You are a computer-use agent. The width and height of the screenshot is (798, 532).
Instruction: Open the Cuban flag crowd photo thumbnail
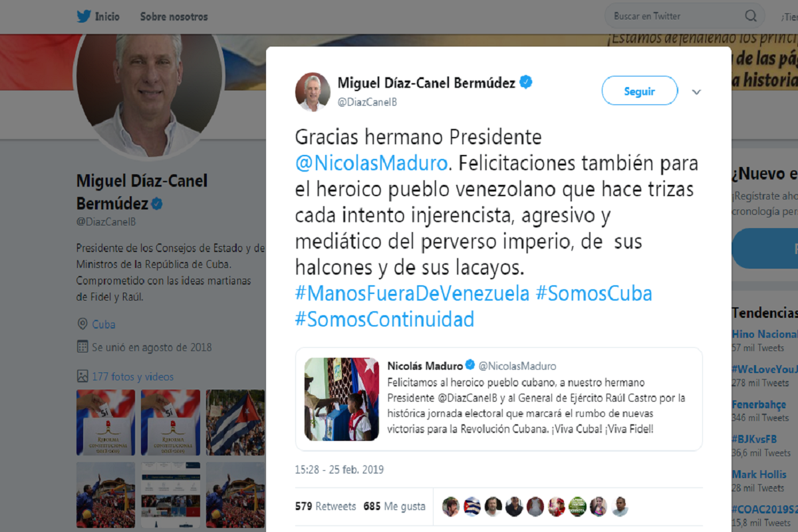235,422
